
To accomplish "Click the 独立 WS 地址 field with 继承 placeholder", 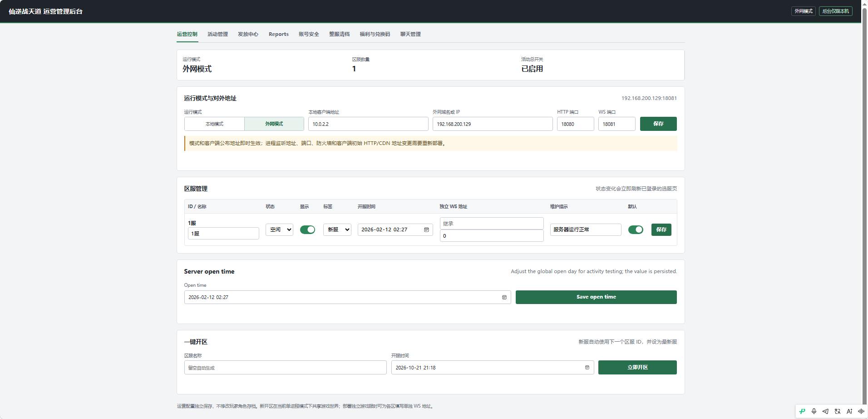I will coord(492,224).
